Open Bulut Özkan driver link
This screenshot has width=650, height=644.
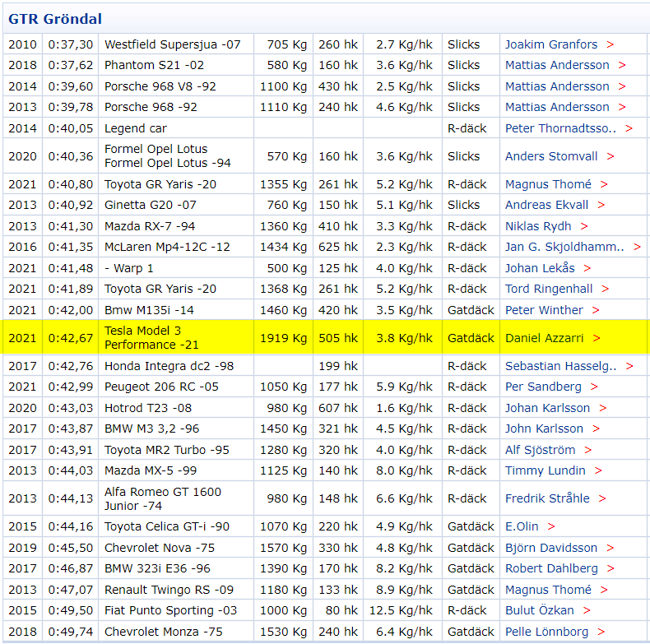pyautogui.click(x=539, y=610)
